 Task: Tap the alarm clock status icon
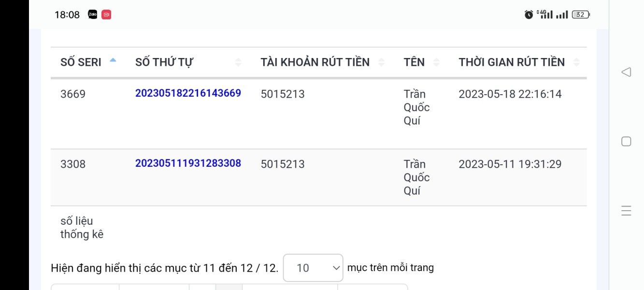coord(529,14)
